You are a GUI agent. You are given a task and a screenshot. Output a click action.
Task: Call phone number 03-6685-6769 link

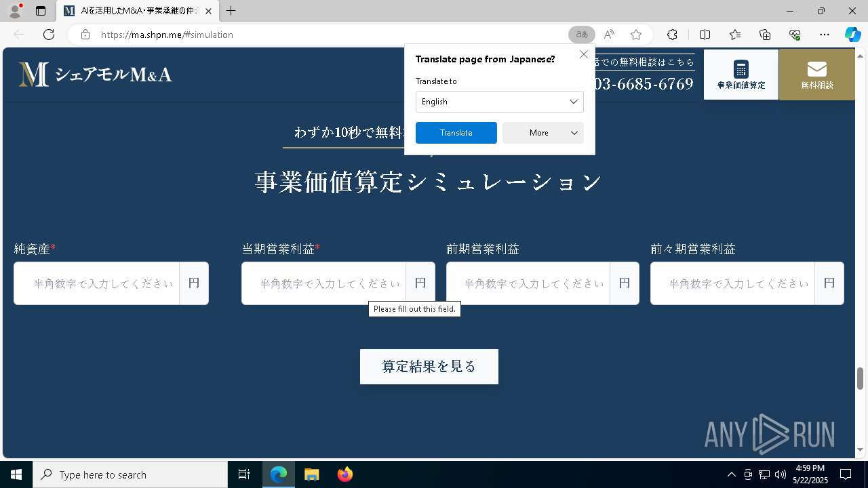[x=643, y=84]
